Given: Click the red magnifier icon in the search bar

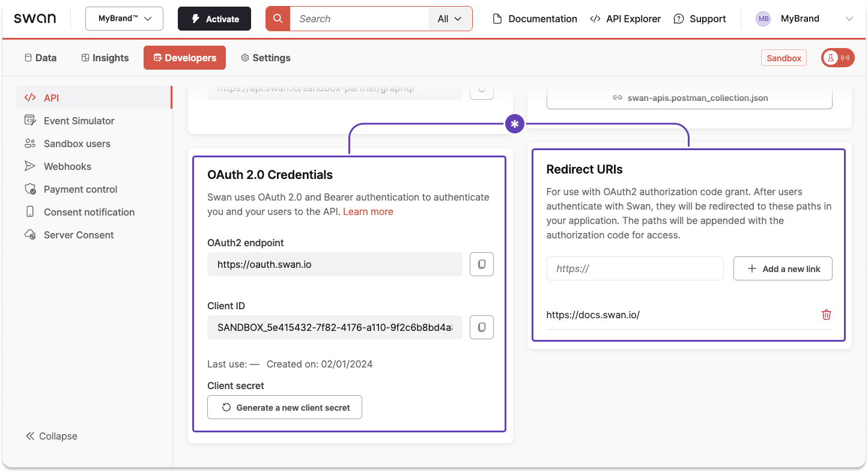Looking at the screenshot, I should (277, 19).
